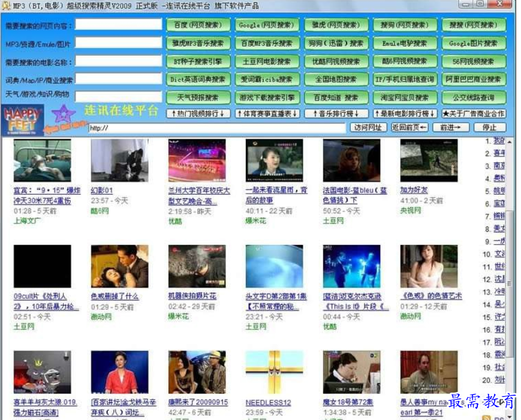521x420 pixels.
Task: Click the 游戏下载搜索引擎 button
Action: click(267, 97)
